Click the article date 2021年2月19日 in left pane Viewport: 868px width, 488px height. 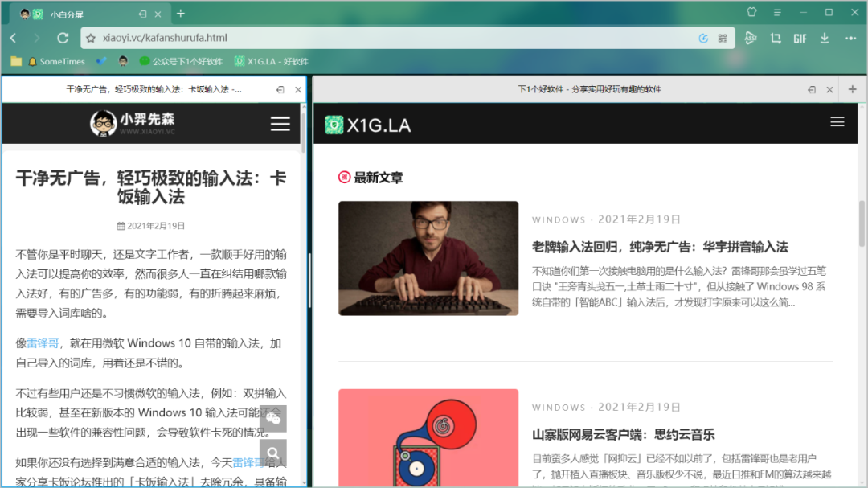[156, 226]
